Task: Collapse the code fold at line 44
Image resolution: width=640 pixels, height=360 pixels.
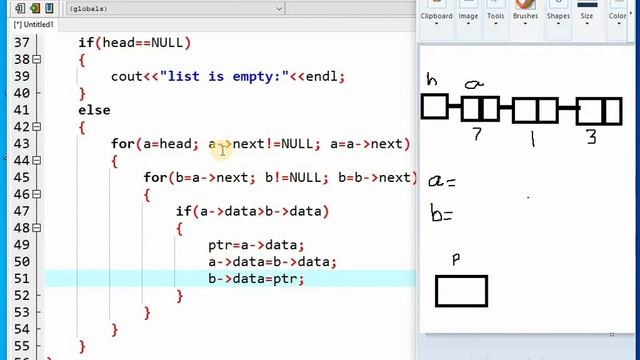Action: click(36, 160)
